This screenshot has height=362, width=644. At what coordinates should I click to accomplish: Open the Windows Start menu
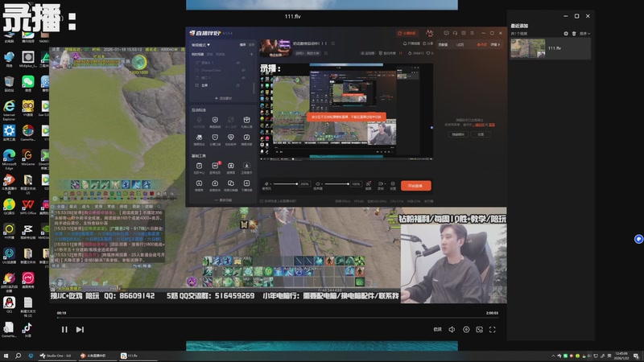pyautogui.click(x=6, y=356)
